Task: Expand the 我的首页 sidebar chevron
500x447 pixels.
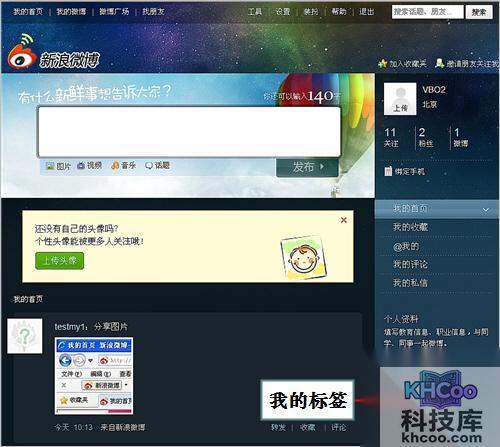Action: 486,210
